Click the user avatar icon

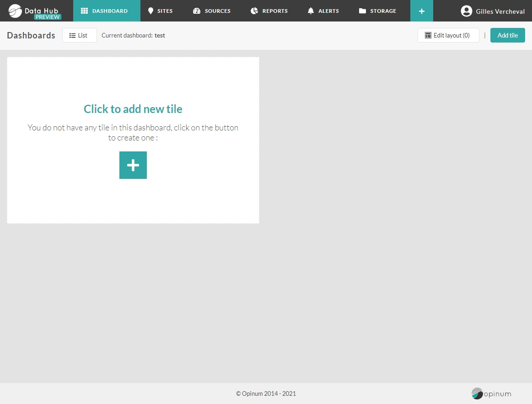466,11
